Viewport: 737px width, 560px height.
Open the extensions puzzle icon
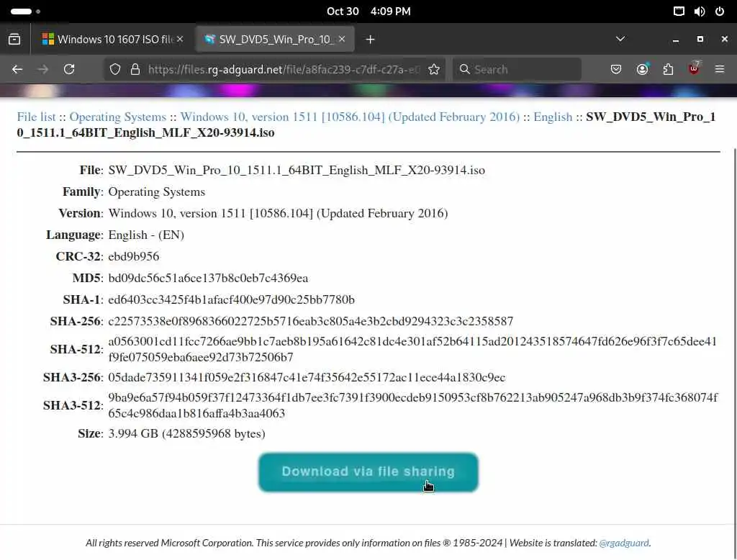point(668,70)
